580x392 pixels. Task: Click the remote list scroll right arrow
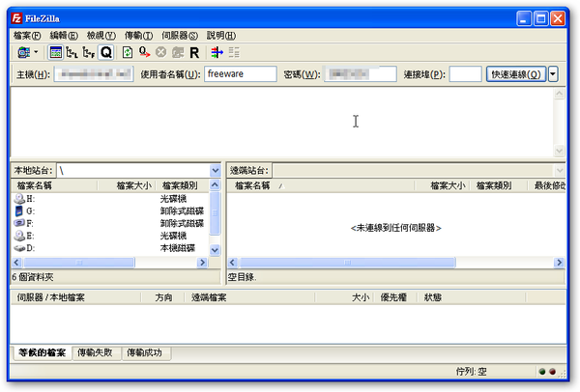coord(559,263)
